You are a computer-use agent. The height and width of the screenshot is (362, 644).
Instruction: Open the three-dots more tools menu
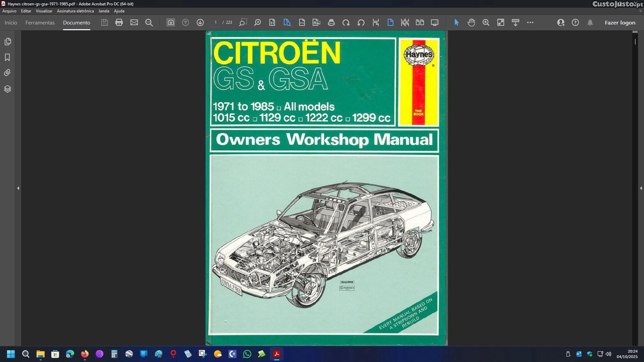(x=530, y=22)
